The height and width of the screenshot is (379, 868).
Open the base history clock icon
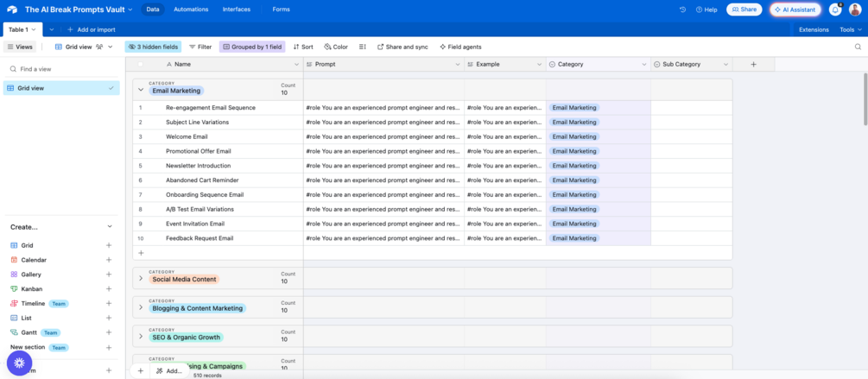click(x=682, y=9)
